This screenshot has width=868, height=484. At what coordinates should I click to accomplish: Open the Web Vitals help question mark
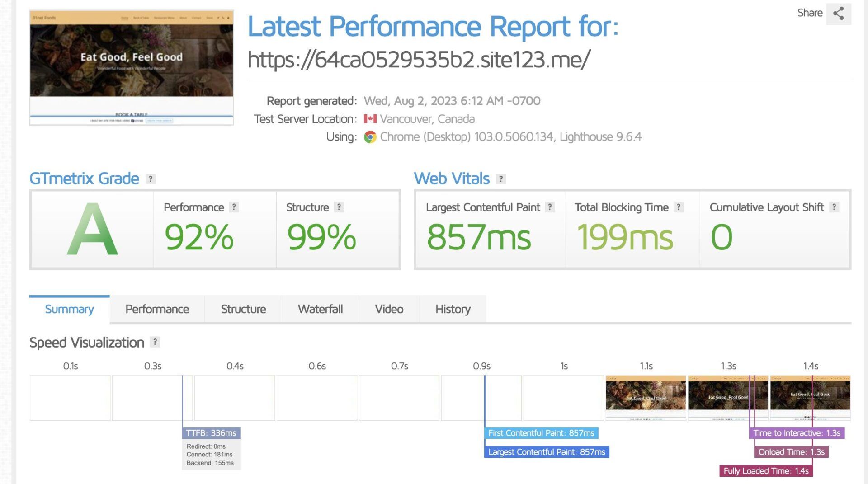501,179
